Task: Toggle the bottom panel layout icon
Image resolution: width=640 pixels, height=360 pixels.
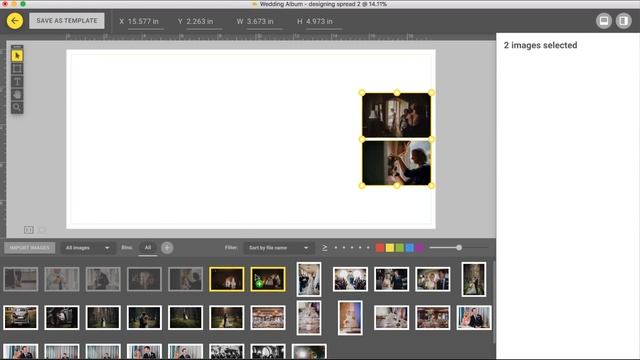Action: (x=604, y=21)
